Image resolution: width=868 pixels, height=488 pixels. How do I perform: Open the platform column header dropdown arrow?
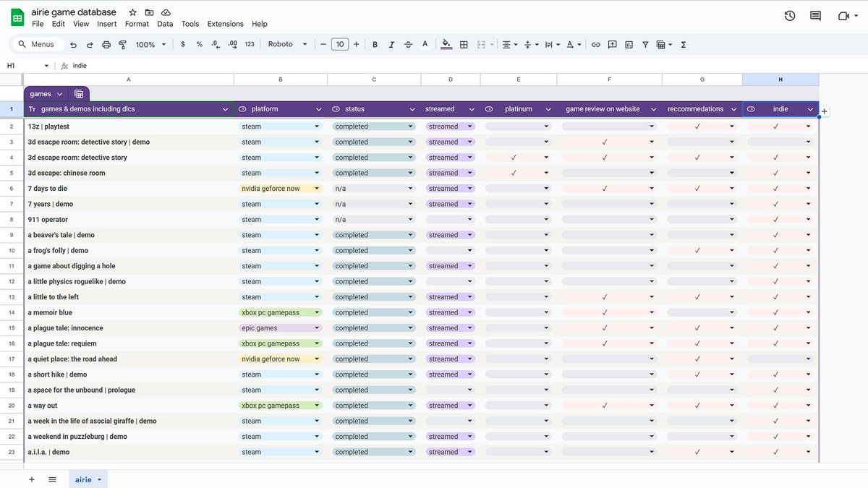coord(319,110)
